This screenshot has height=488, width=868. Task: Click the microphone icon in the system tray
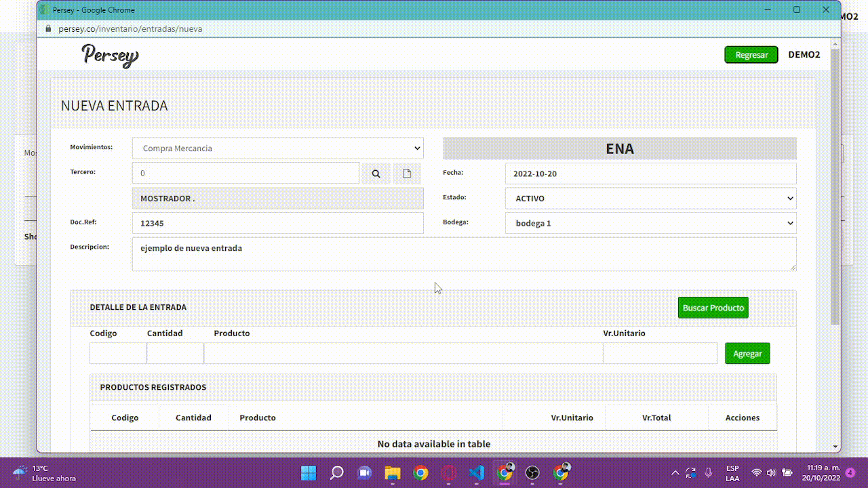tap(709, 472)
